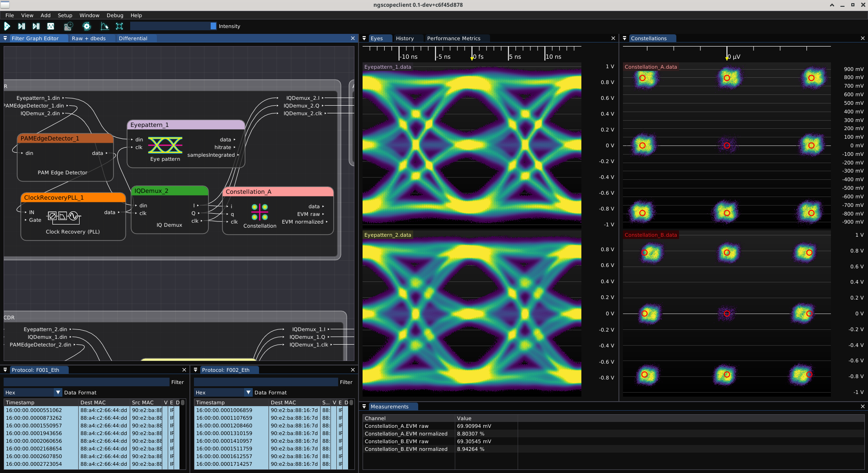Click the Intensity slider bar

[x=173, y=26]
